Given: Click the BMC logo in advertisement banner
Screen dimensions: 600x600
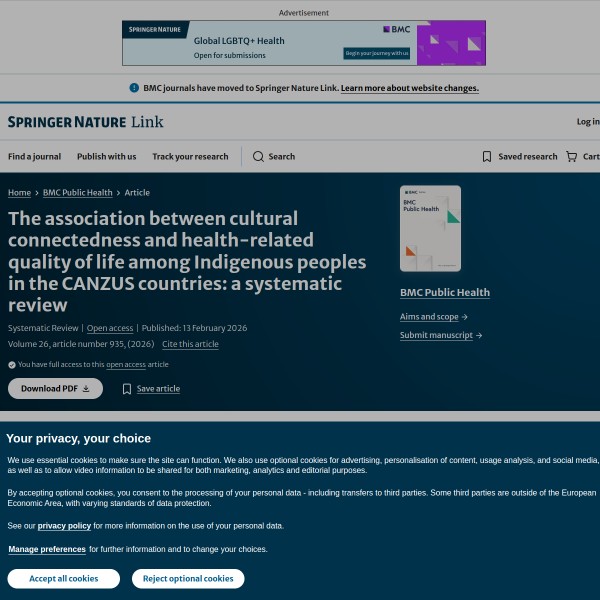Looking at the screenshot, I should coord(395,30).
